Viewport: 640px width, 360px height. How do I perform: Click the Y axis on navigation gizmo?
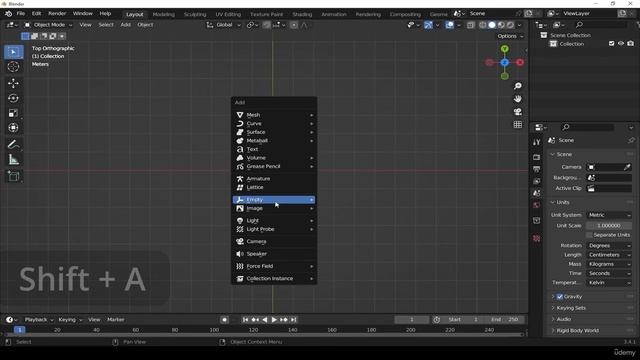coord(505,49)
